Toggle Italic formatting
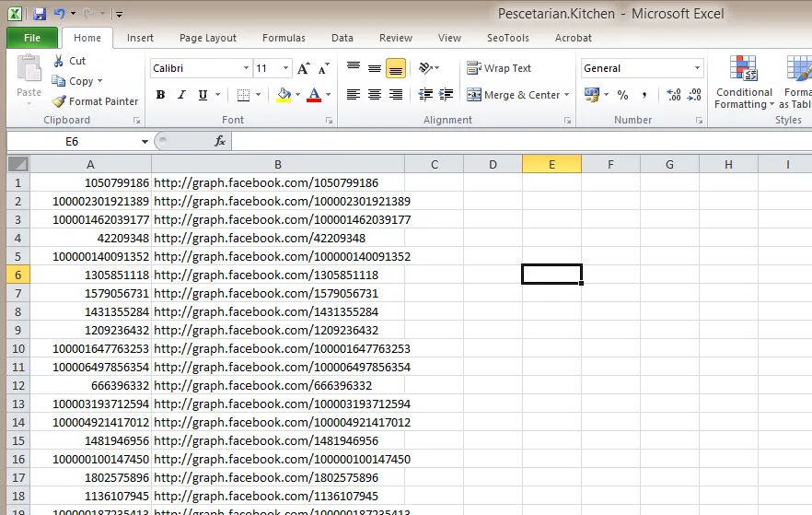The height and width of the screenshot is (515, 812). tap(181, 95)
